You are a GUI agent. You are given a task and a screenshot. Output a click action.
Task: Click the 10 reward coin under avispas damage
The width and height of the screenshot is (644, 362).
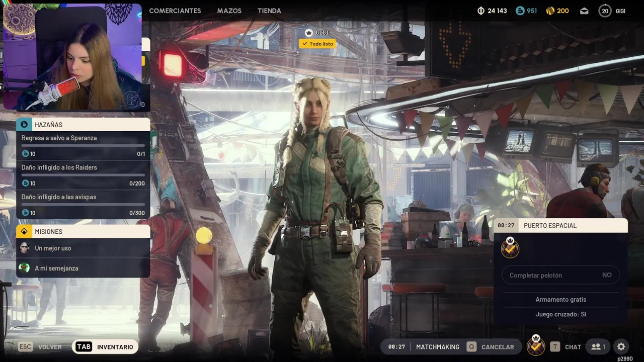(25, 213)
